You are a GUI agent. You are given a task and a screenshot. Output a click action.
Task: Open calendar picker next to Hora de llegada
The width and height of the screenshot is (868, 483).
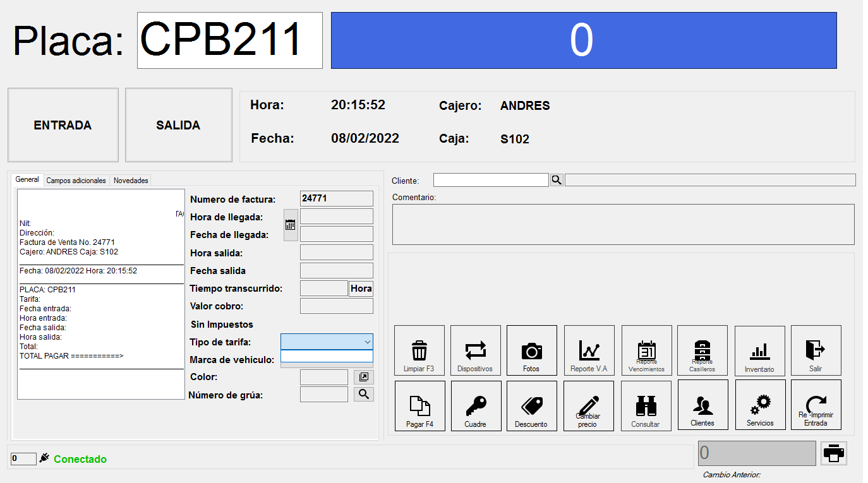(x=291, y=225)
